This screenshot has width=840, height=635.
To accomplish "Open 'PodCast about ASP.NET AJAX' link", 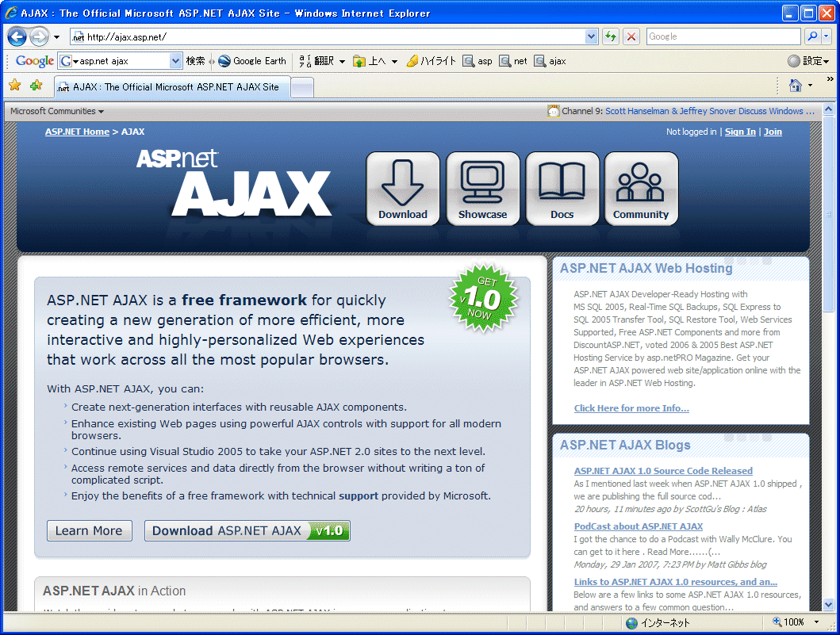I will (x=639, y=526).
